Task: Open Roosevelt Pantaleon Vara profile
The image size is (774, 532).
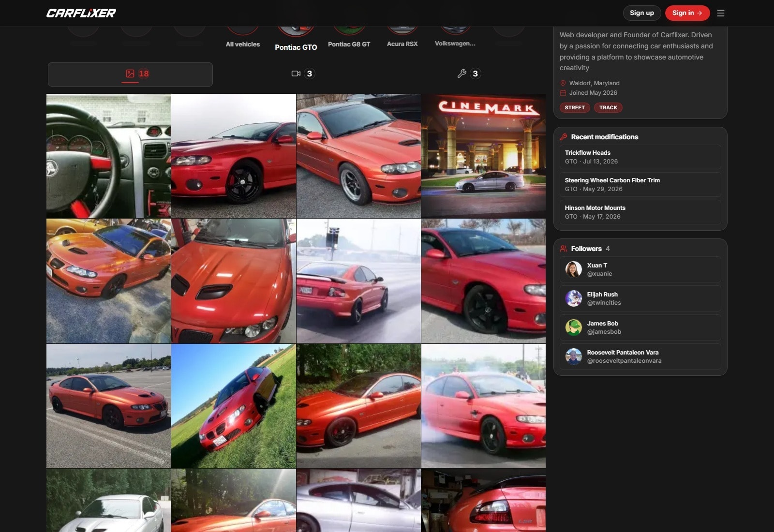Action: pos(640,356)
